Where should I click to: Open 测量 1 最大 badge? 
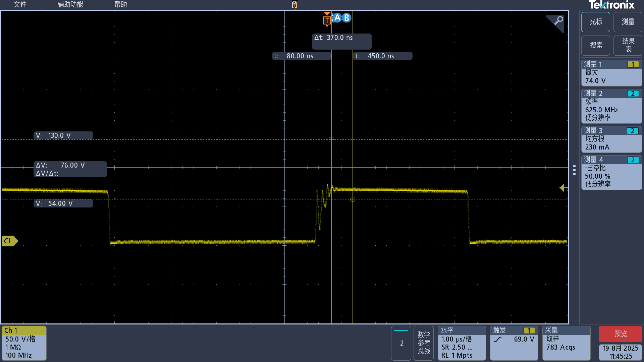pyautogui.click(x=611, y=73)
